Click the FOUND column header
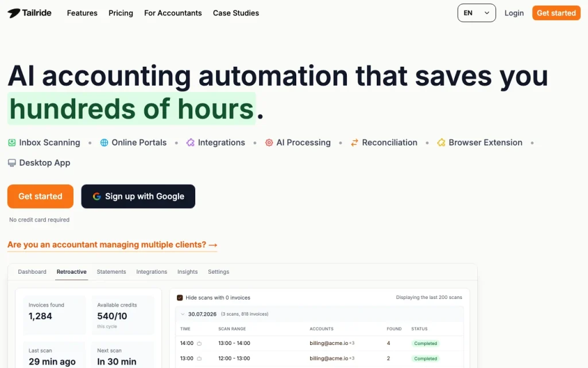Screen dimensions: 588x368 click(x=394, y=329)
